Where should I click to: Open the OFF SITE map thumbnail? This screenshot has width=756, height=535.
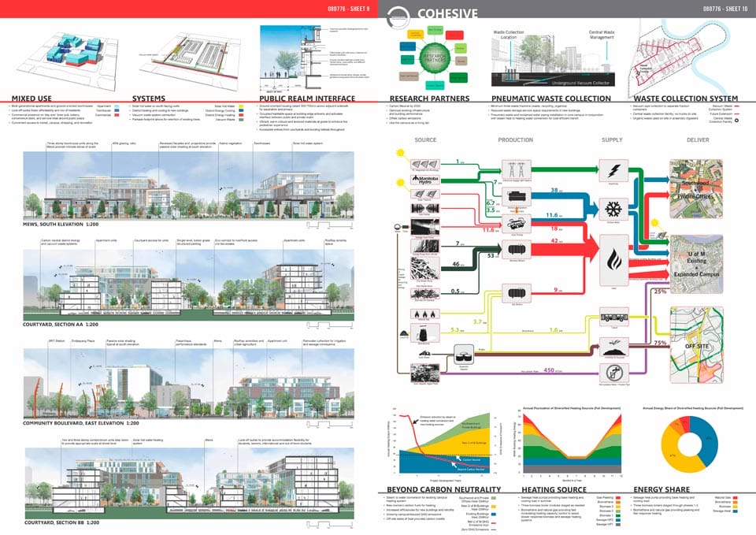tap(696, 345)
